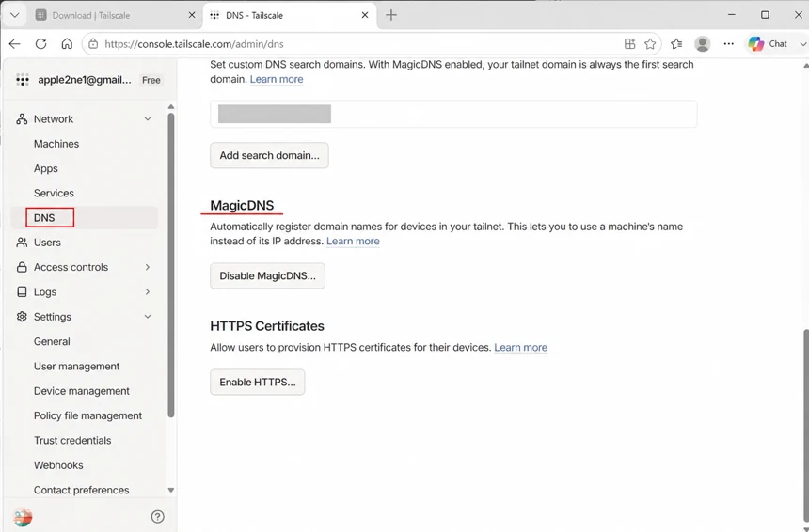The width and height of the screenshot is (809, 532).
Task: Reload the page with refresh icon
Action: coord(40,44)
